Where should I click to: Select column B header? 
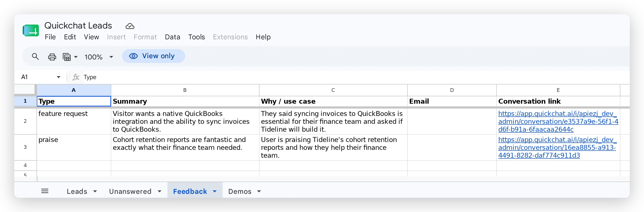point(185,90)
